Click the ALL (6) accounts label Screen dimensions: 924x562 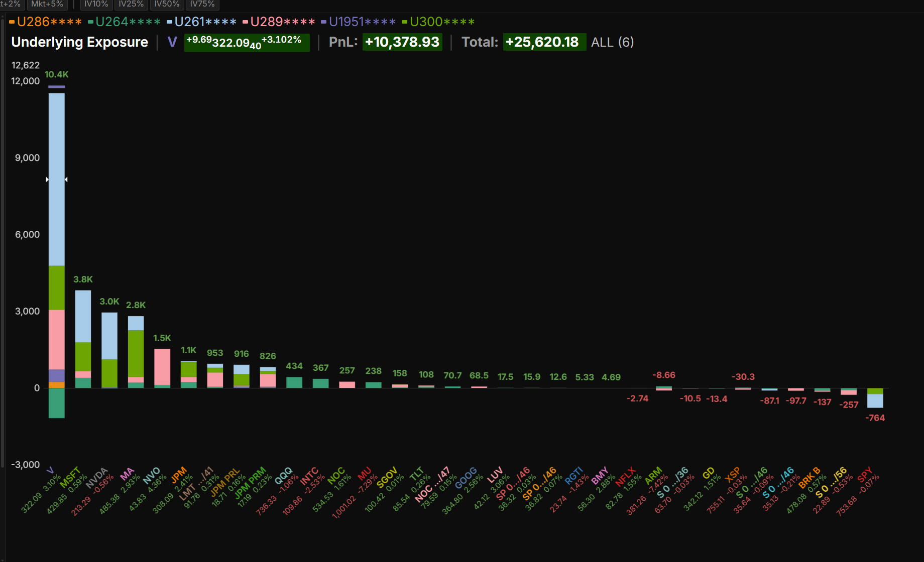612,42
